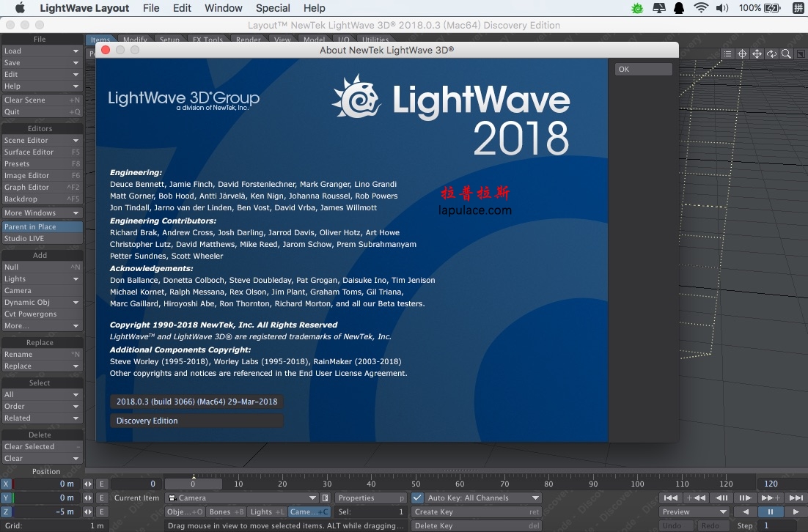This screenshot has width=808, height=532.
Task: Go to previous keyframe button
Action: [x=695, y=498]
